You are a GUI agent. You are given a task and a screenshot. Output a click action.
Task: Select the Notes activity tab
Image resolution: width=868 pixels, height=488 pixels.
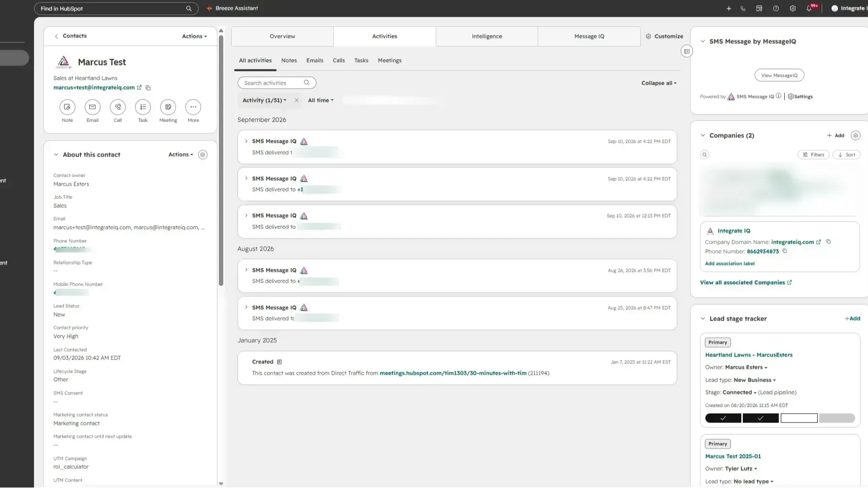289,61
